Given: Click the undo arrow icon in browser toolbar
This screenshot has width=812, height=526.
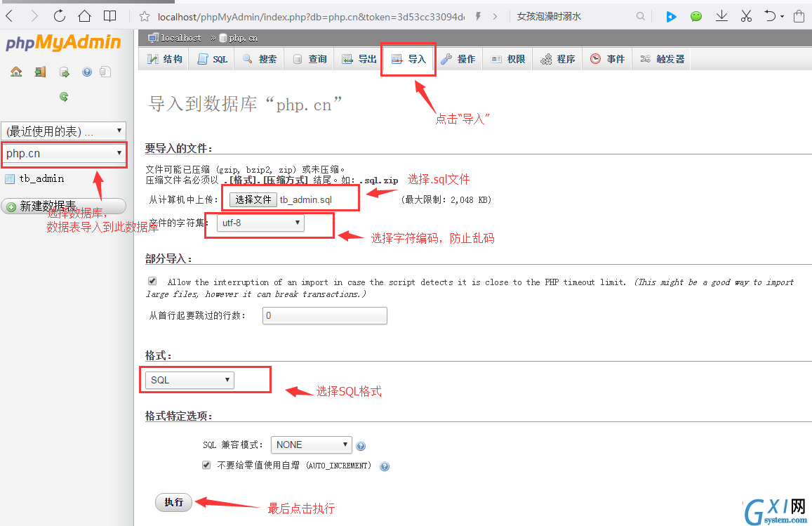Looking at the screenshot, I should 770,17.
